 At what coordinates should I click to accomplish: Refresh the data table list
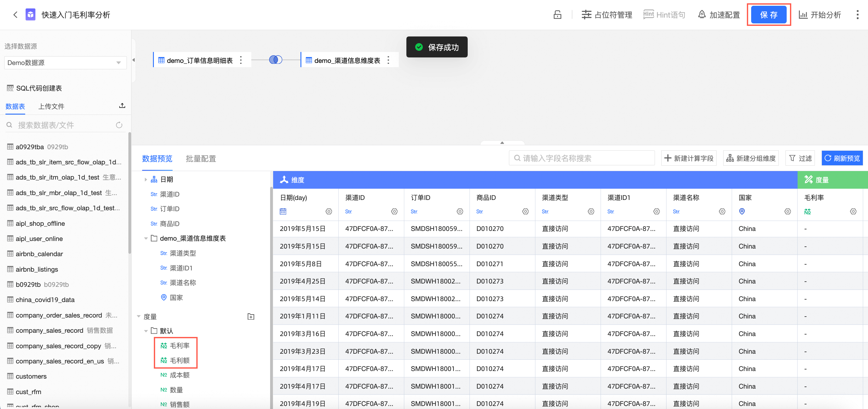point(119,125)
